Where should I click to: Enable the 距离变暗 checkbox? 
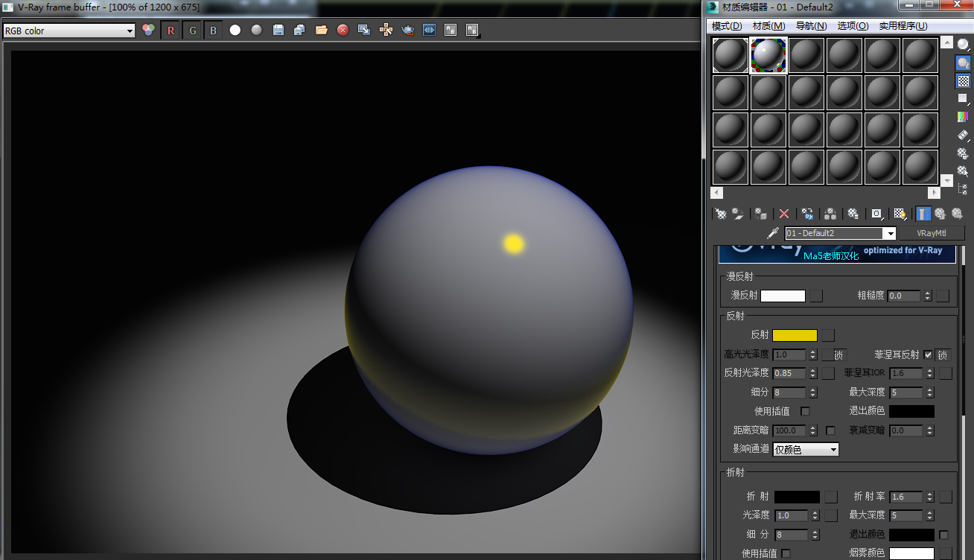830,430
